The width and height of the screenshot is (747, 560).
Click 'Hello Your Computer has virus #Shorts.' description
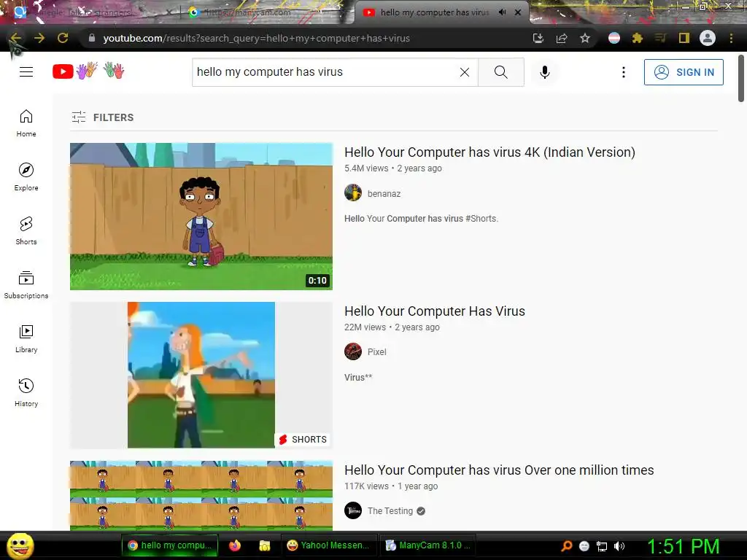click(x=421, y=219)
